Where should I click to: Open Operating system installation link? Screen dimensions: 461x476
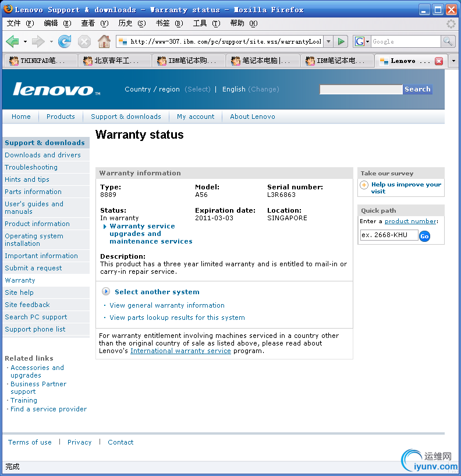tap(34, 240)
